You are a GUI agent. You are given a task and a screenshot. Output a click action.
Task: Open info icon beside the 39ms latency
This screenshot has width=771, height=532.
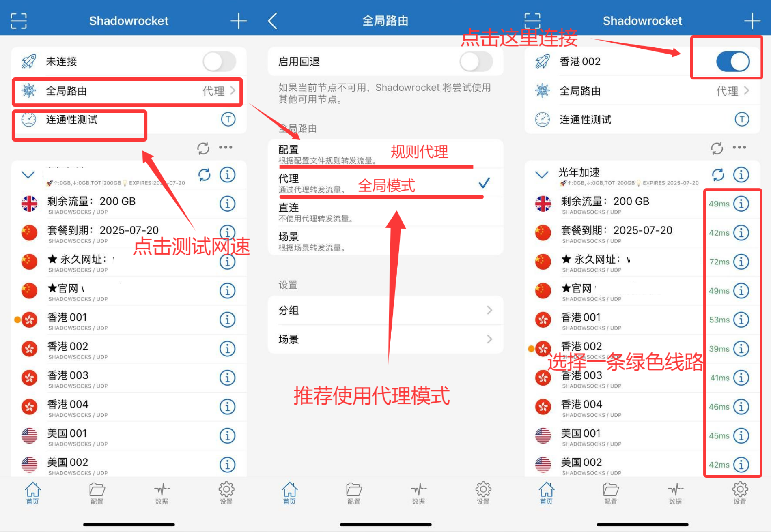pos(741,349)
